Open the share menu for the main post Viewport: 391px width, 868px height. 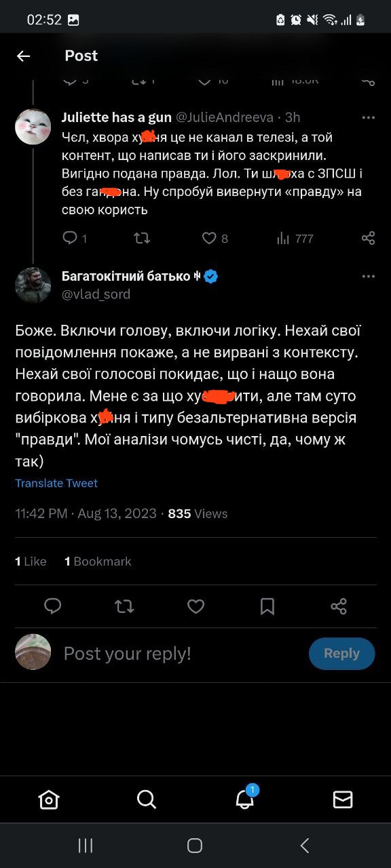pos(338,606)
